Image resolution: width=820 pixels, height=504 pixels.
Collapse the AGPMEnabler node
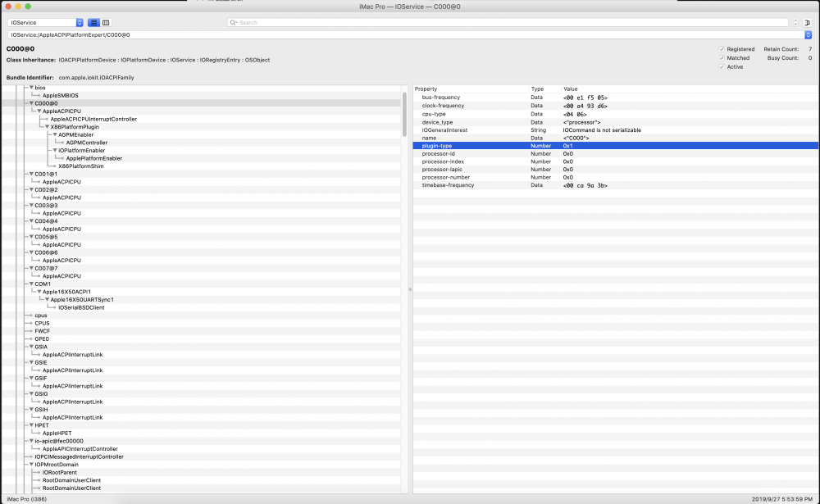tap(55, 135)
